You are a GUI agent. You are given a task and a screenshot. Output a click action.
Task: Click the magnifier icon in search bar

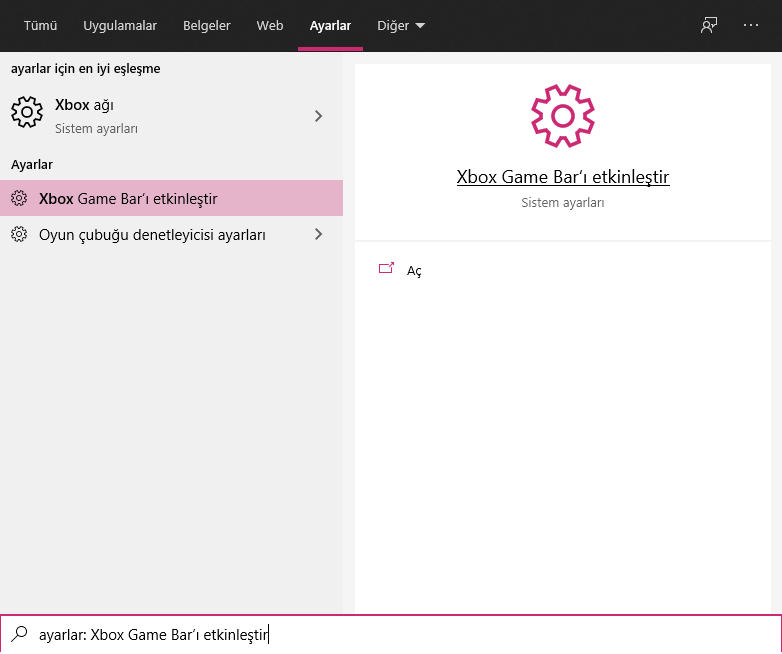click(x=19, y=634)
